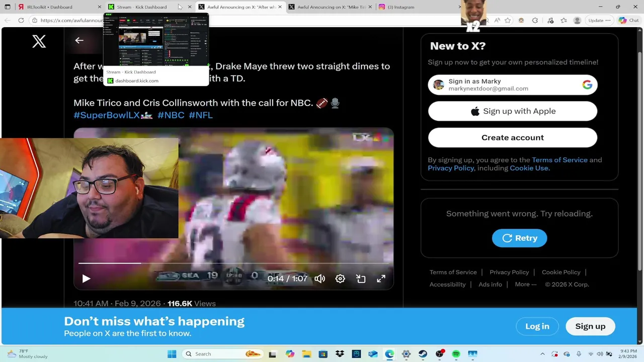
Task: Open Outlook from the taskbar
Action: [373, 354]
